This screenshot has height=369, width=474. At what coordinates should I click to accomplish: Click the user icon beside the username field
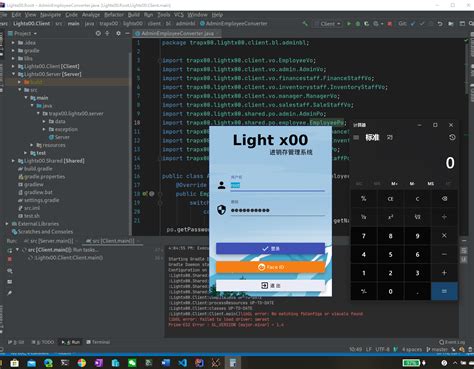point(221,185)
